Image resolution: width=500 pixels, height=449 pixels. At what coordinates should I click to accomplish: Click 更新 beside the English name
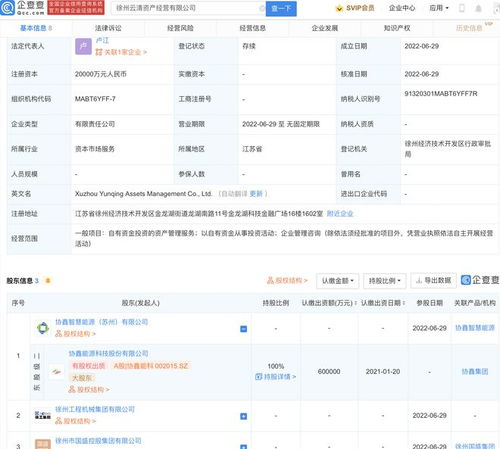pos(256,194)
